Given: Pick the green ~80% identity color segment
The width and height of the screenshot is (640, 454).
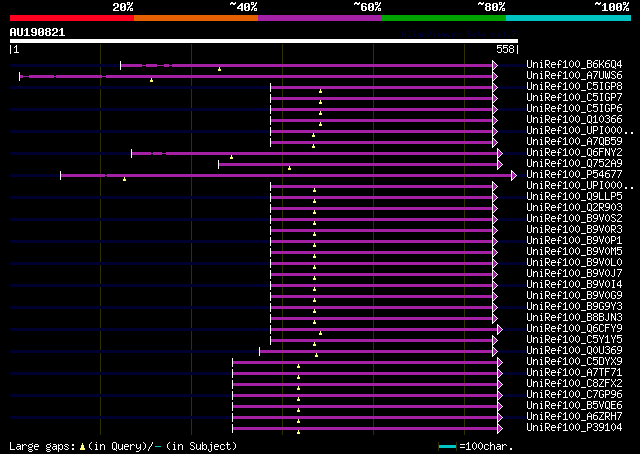Looking at the screenshot, I should point(444,18).
